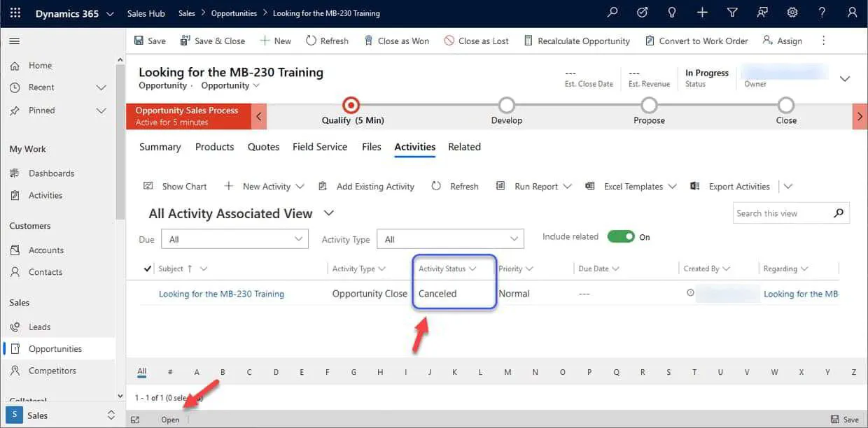Click the search magnifier in top bar
This screenshot has width=868, height=428.
coord(612,13)
